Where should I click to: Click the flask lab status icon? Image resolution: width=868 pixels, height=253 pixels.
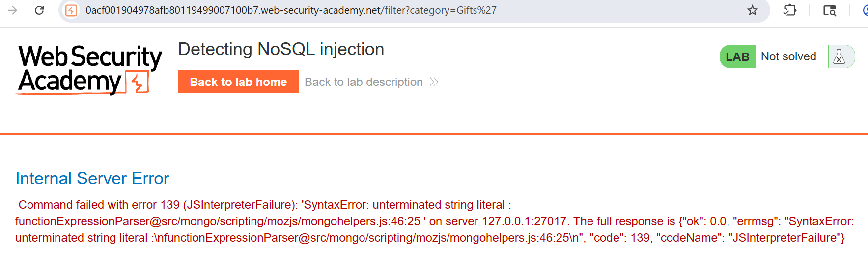click(839, 57)
